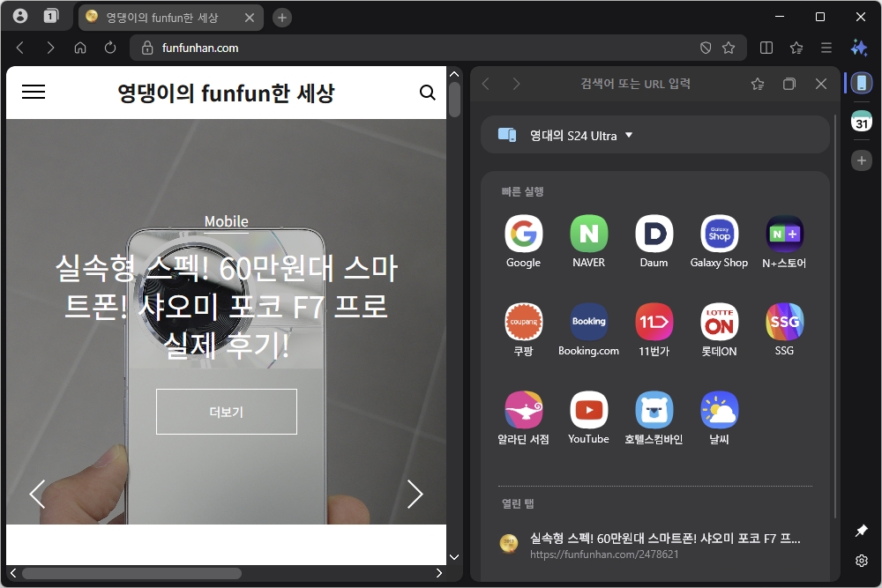The width and height of the screenshot is (882, 588).
Task: Show the next slide in the carousel
Action: (x=415, y=495)
